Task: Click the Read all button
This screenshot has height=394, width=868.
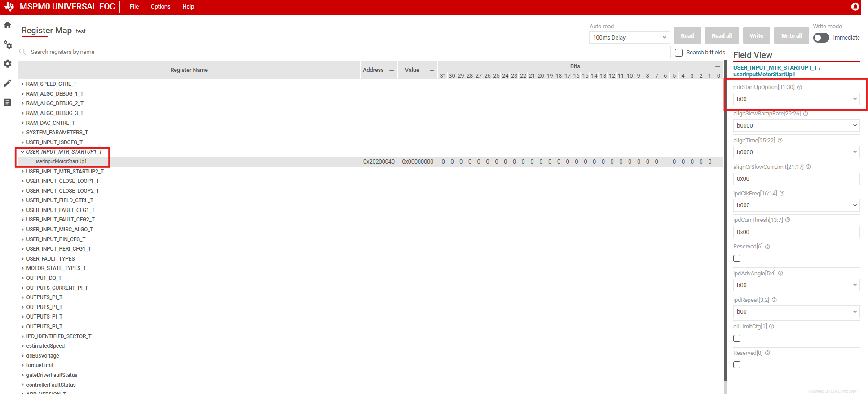Action: [722, 36]
